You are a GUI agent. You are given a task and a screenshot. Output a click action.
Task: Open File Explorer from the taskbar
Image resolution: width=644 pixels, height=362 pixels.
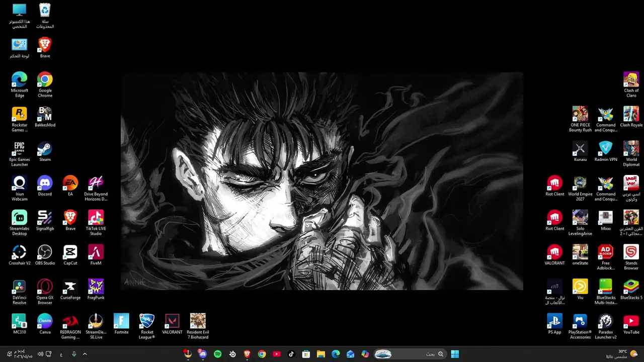(x=320, y=354)
